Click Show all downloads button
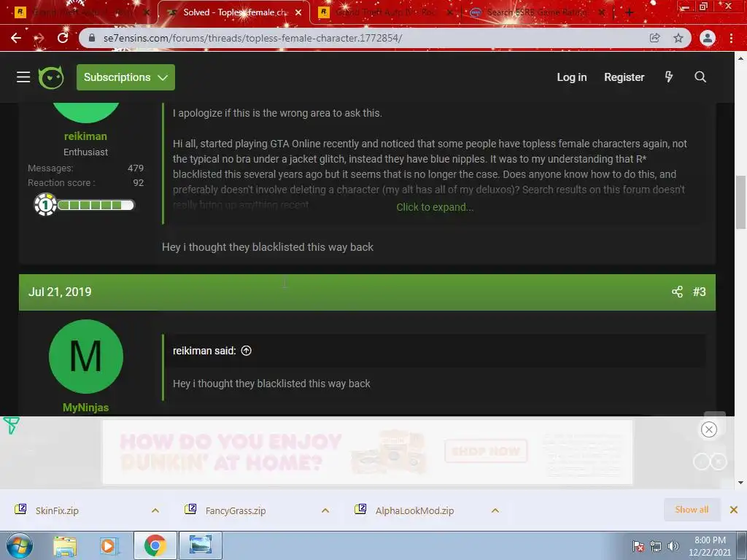 tap(692, 510)
